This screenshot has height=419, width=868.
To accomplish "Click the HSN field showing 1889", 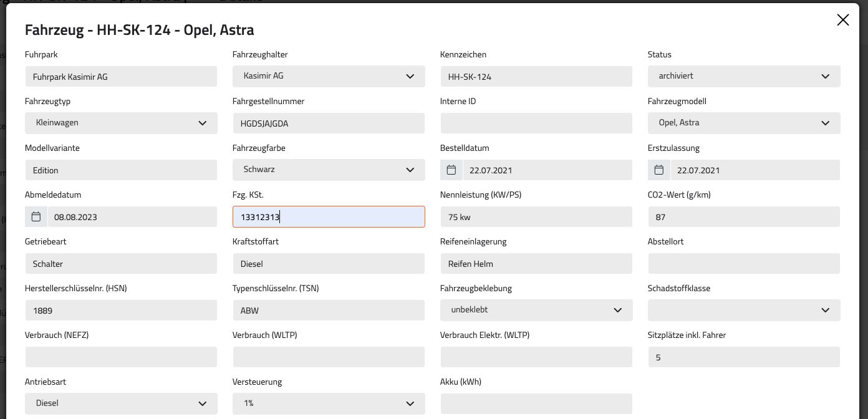I will click(x=122, y=311).
